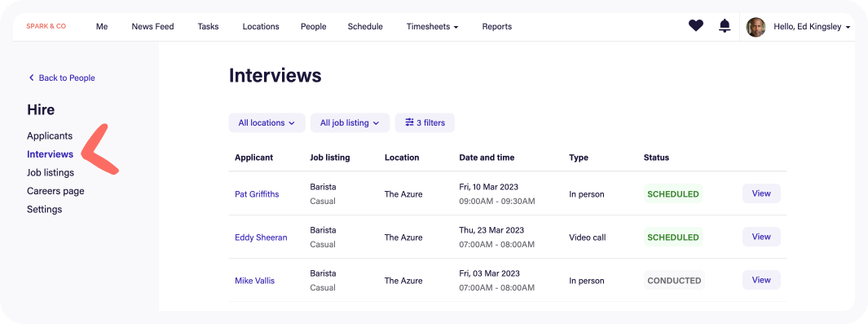The height and width of the screenshot is (324, 868).
Task: Click the Applicant column header
Action: [x=254, y=158]
